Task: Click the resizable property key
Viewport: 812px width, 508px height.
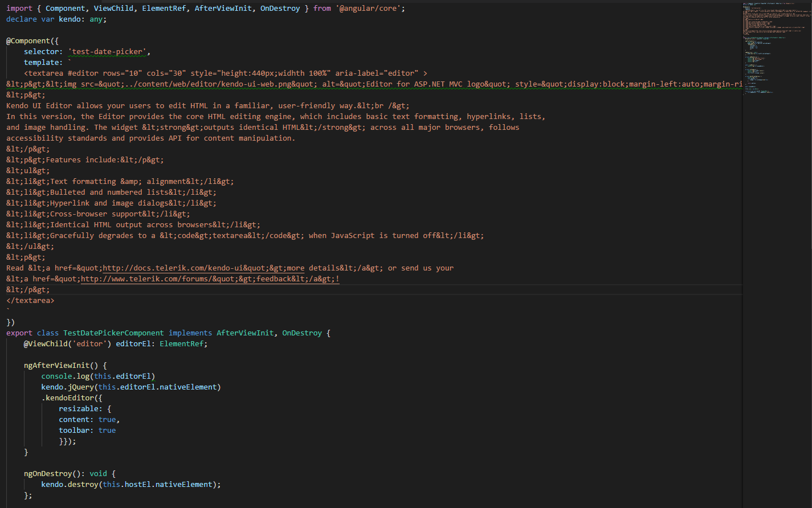Action: pyautogui.click(x=80, y=408)
